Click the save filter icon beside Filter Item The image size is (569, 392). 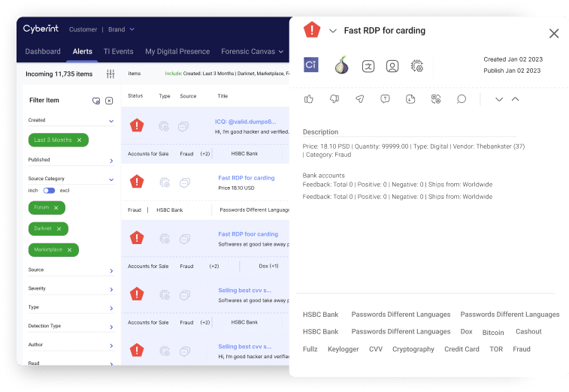96,101
